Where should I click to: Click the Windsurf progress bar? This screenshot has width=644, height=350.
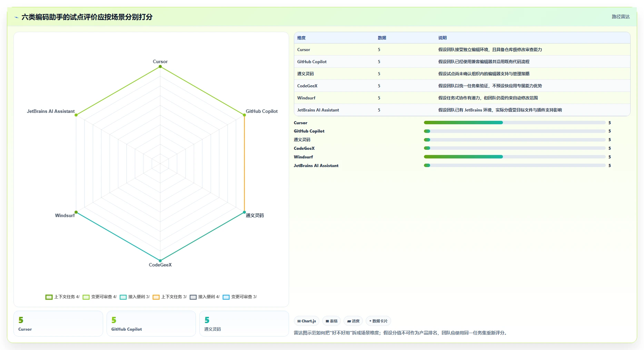click(515, 157)
